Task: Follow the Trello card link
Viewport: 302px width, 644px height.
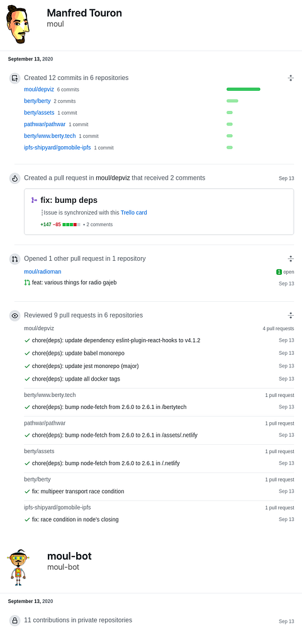Action: tap(134, 213)
